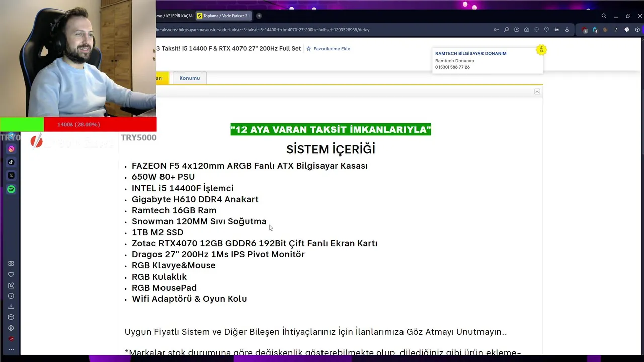Open the Konumu tab

190,78
